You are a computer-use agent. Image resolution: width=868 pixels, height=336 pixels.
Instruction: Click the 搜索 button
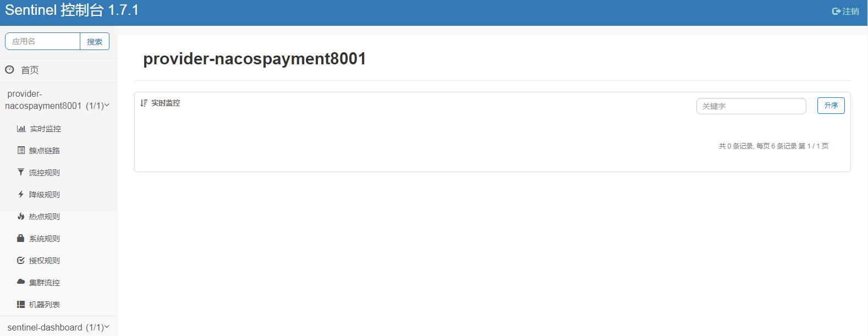click(x=95, y=41)
